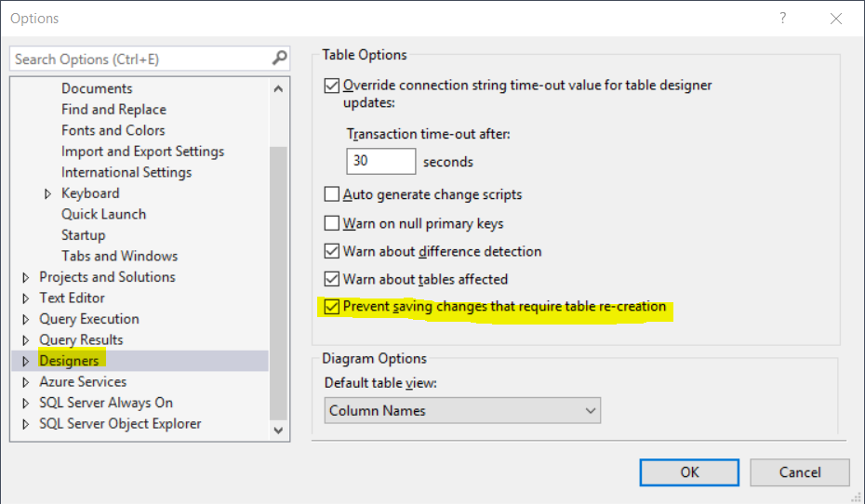
Task: Click the options tree scrollbar thumb
Action: point(278,283)
